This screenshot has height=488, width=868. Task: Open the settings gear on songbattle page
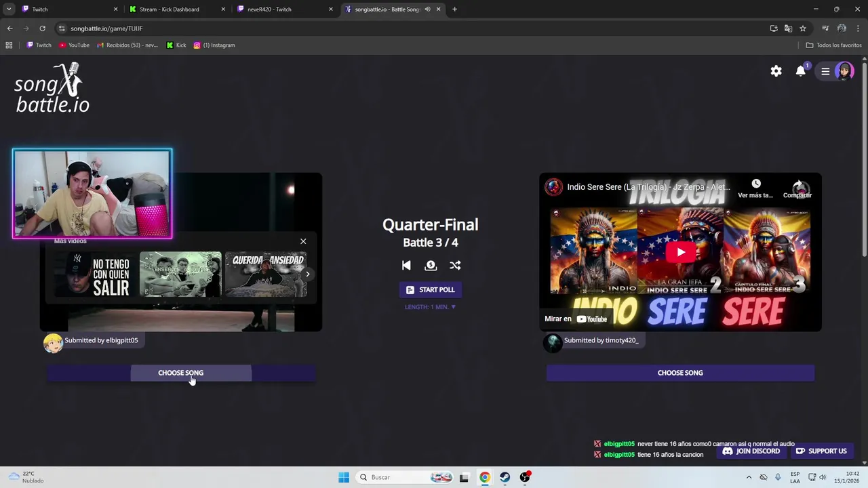(x=776, y=71)
